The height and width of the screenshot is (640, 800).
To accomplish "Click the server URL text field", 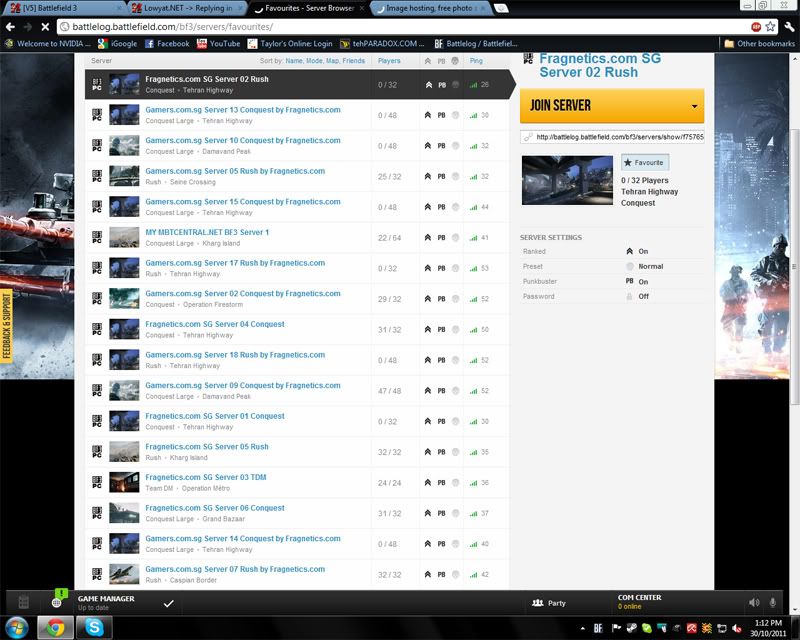I will (x=612, y=137).
